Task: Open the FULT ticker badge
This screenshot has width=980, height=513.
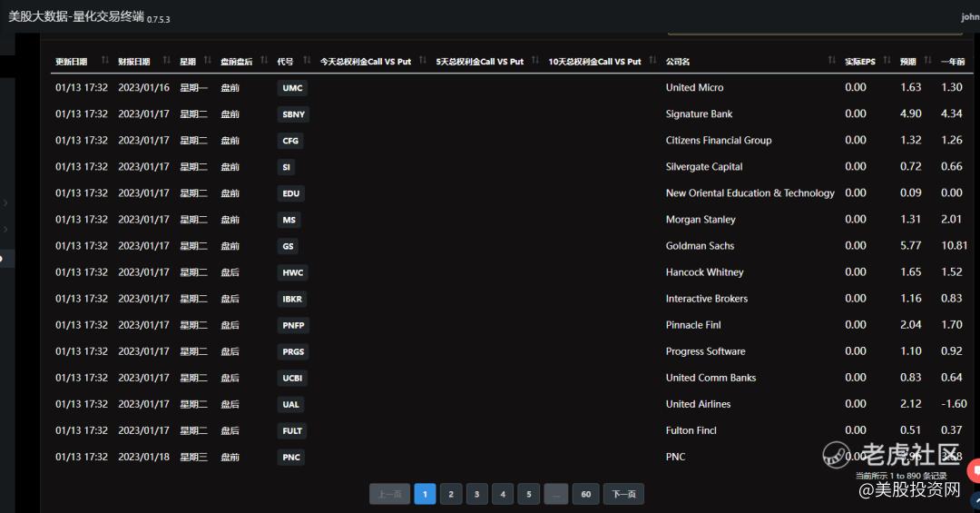Action: tap(292, 430)
